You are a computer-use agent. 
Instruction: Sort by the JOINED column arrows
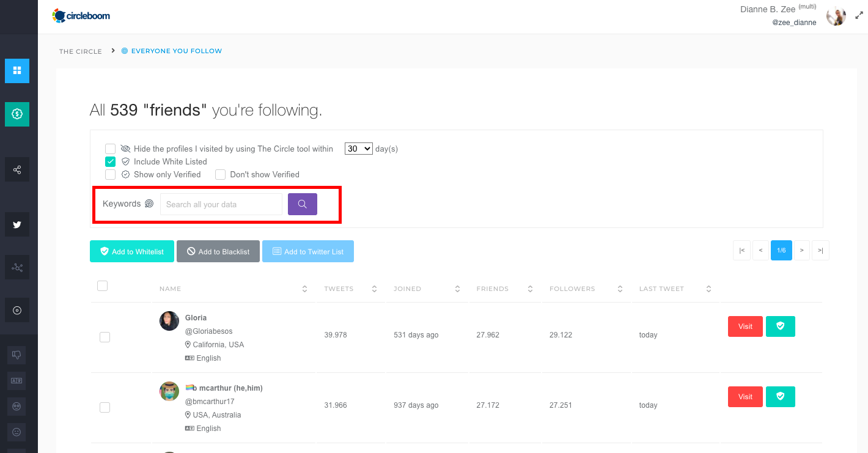[x=457, y=289]
